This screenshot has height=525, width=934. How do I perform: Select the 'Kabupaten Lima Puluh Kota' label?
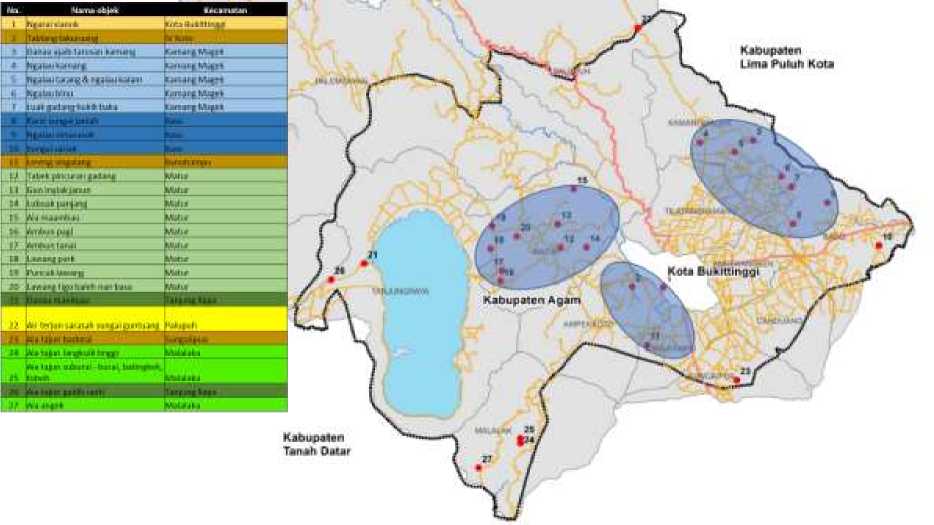click(786, 56)
